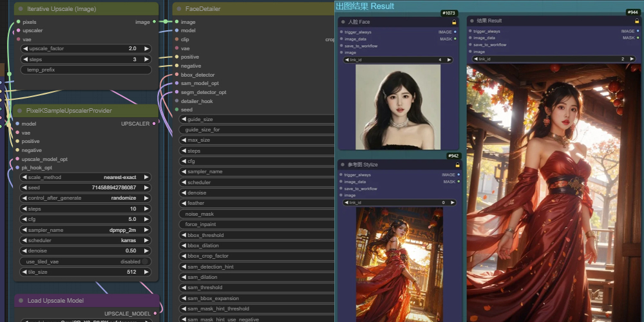Open the sam_detection_hint selector

pos(257,267)
